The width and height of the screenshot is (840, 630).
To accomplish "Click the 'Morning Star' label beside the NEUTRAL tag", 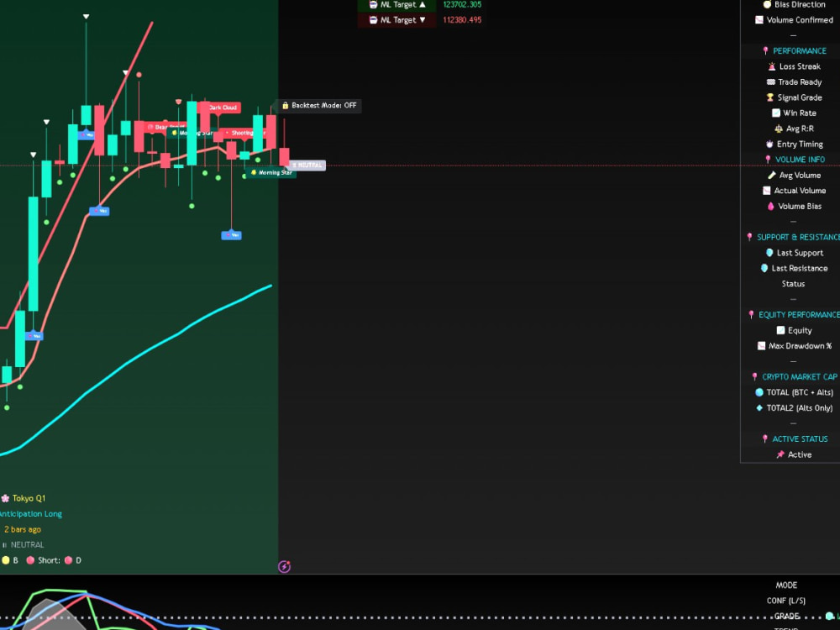I will tap(272, 172).
